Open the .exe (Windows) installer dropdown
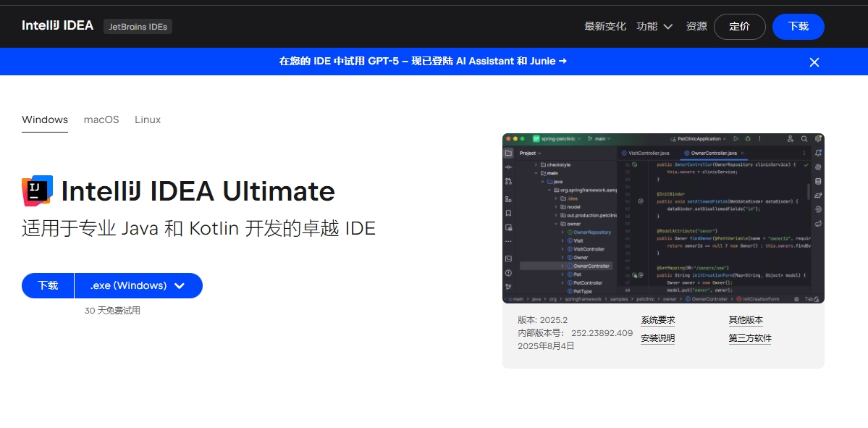 click(x=138, y=286)
